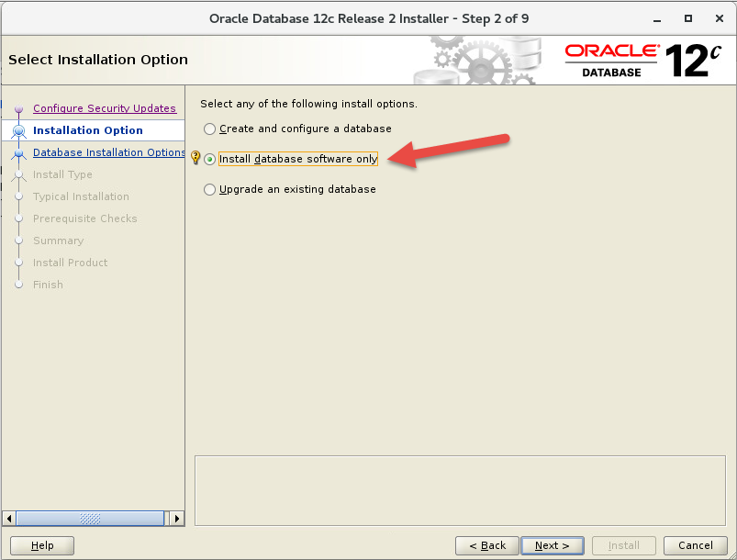Maximize the installer window
This screenshot has height=560, width=737.
[688, 18]
